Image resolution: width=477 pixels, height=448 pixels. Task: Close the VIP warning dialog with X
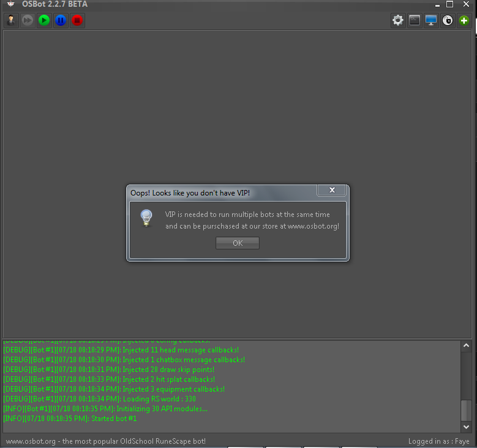(x=332, y=191)
